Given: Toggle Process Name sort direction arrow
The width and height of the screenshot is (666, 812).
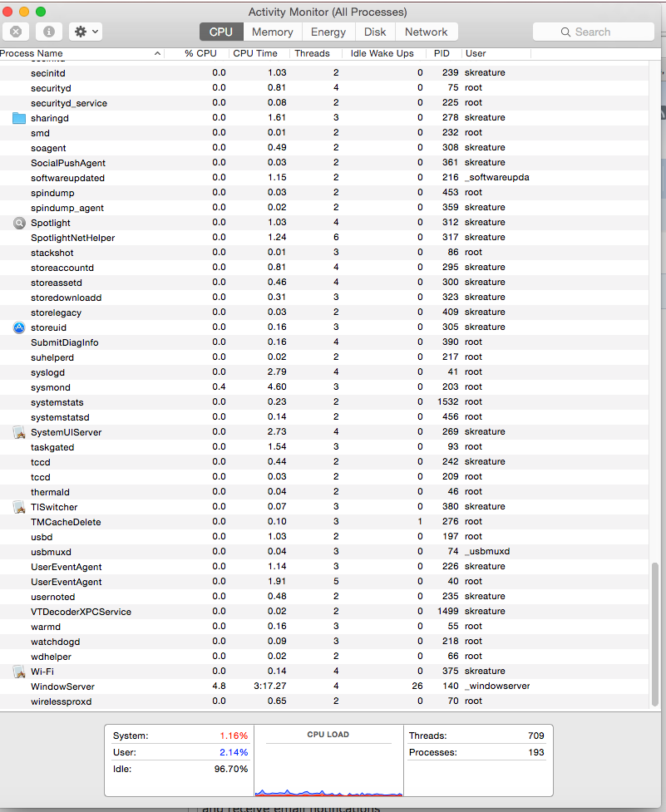Looking at the screenshot, I should [157, 53].
